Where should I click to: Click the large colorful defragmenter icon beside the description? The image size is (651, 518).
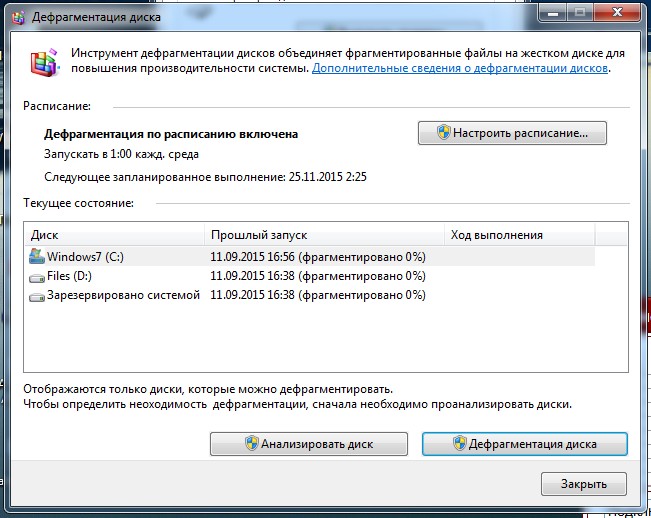tap(41, 63)
